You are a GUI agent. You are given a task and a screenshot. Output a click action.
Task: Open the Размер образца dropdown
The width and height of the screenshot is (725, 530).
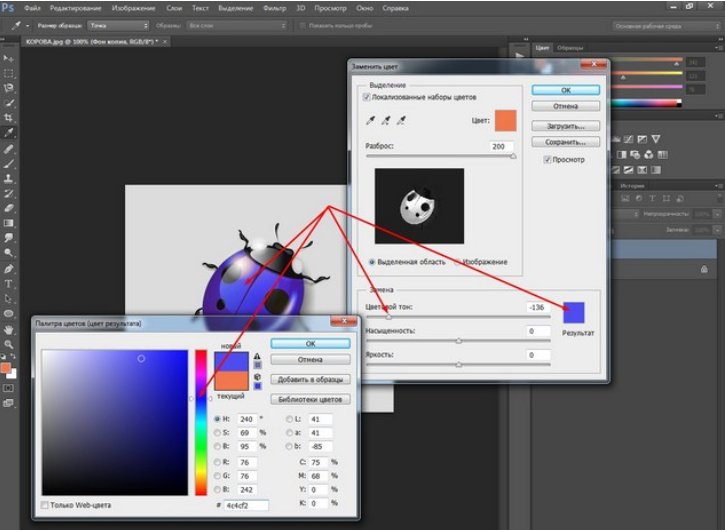point(118,26)
